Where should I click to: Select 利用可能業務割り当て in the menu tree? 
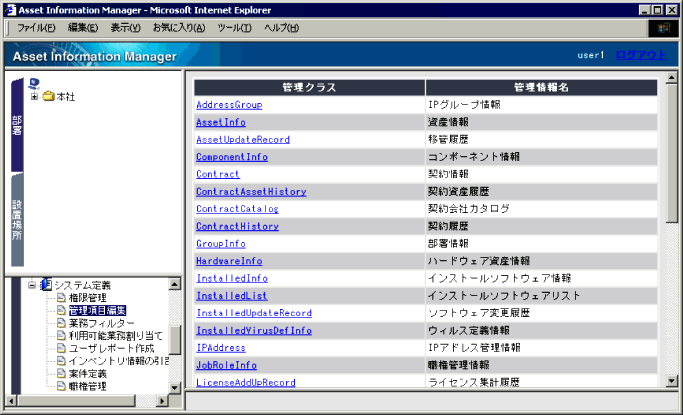click(x=116, y=336)
